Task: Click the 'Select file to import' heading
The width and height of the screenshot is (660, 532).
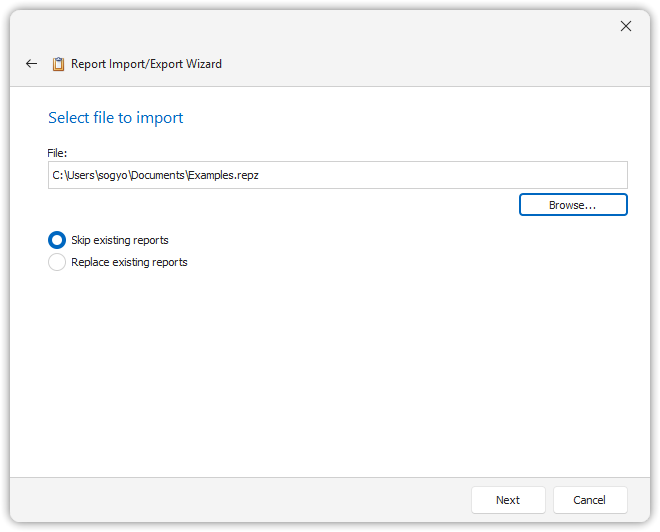Action: pos(116,118)
